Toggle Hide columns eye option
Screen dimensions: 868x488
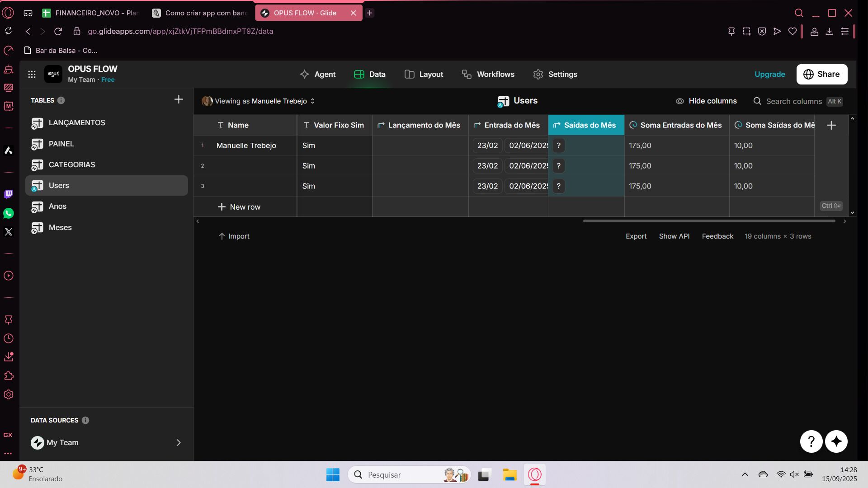coord(706,101)
